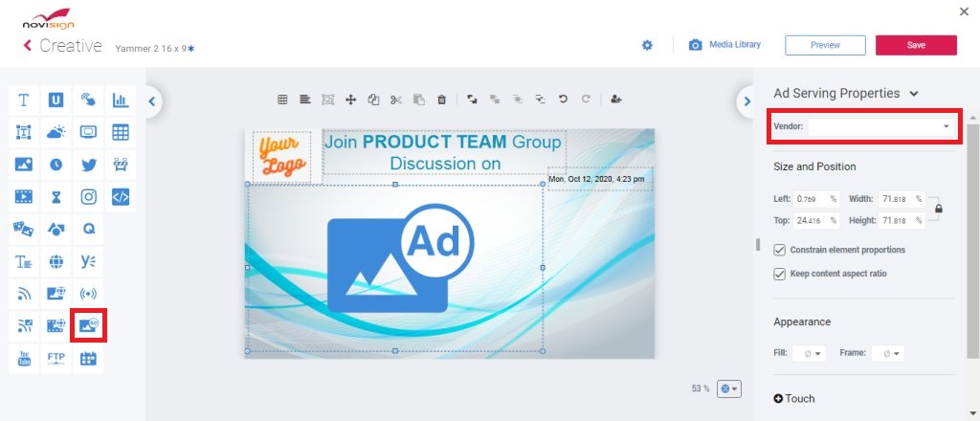Image resolution: width=980 pixels, height=421 pixels.
Task: Click the red Save button
Action: (916, 45)
